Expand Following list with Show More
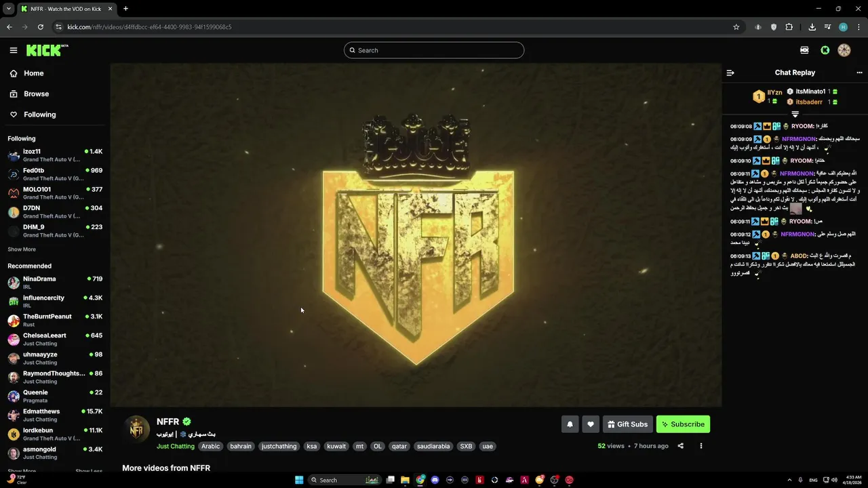This screenshot has height=488, width=868. pos(22,249)
